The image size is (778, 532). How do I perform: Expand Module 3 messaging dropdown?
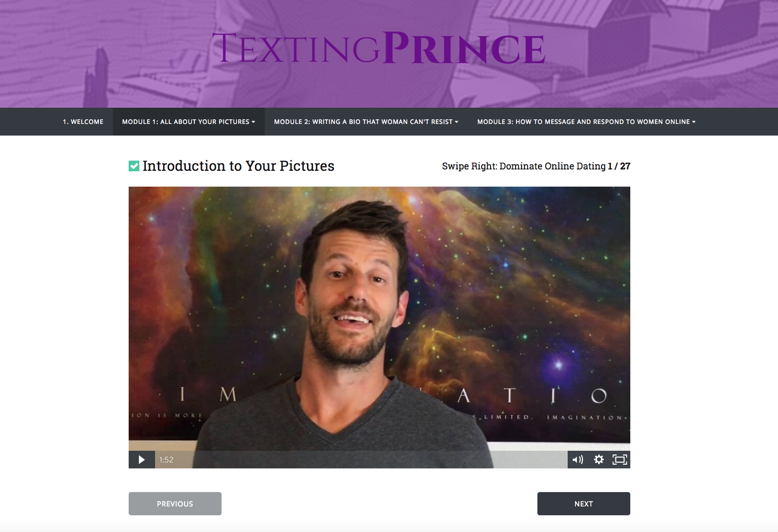point(586,122)
